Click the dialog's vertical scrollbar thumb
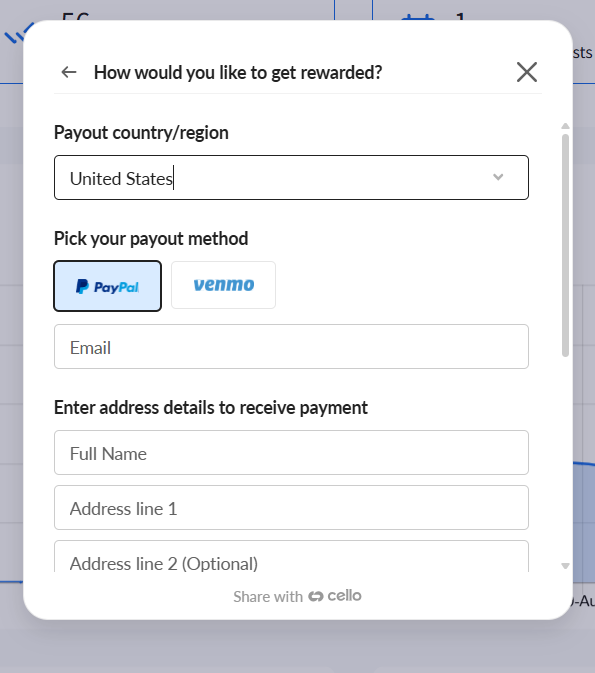The image size is (595, 673). (565, 245)
